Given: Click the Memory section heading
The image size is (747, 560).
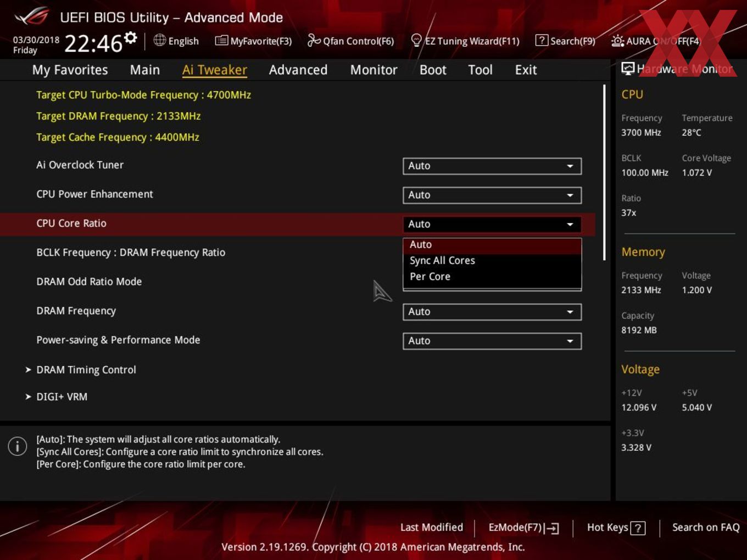Looking at the screenshot, I should [x=643, y=252].
